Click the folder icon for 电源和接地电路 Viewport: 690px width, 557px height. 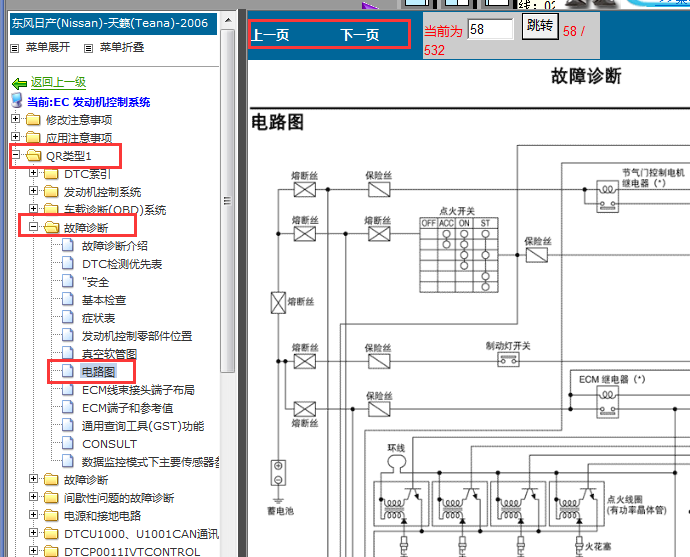[51, 516]
